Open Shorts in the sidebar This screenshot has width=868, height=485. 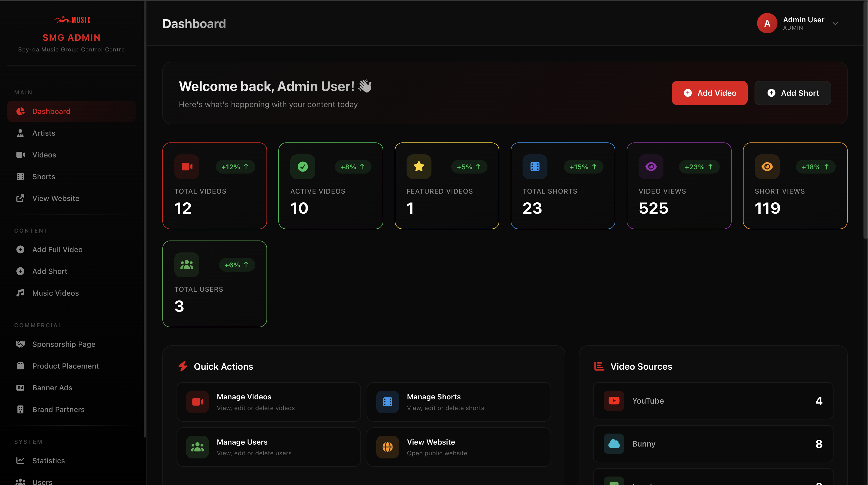click(71, 176)
